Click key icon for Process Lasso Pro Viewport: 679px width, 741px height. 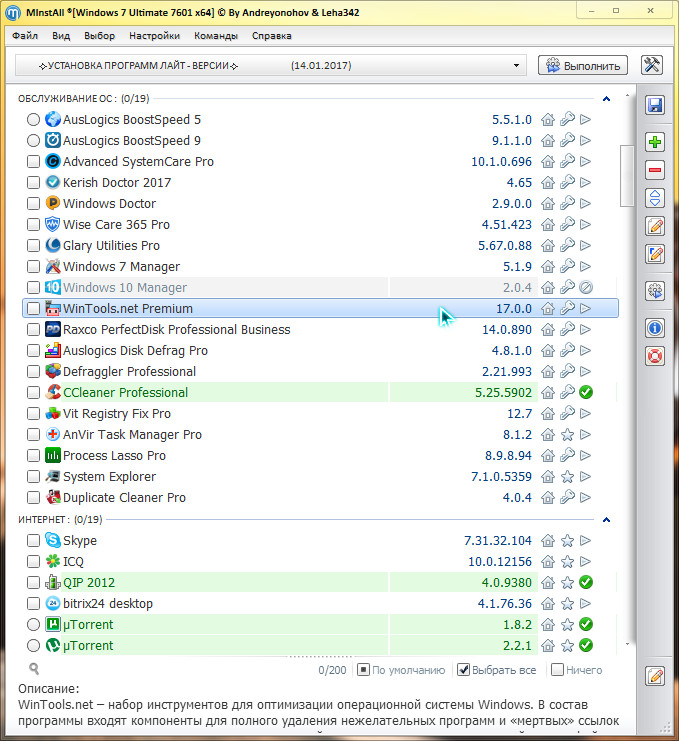coord(567,456)
